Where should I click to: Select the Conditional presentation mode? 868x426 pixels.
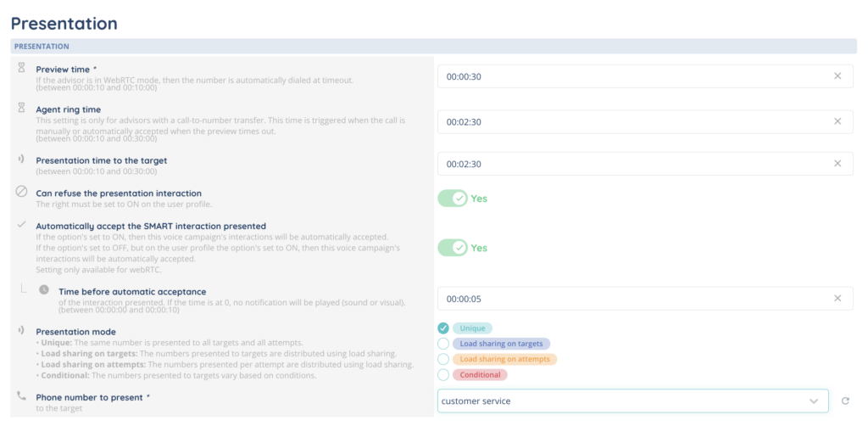[443, 374]
